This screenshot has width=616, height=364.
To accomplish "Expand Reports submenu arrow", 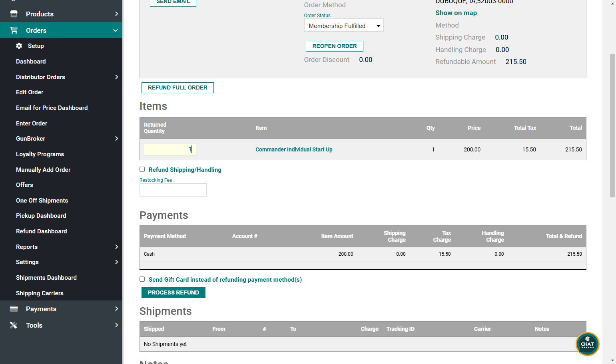I will pos(116,247).
